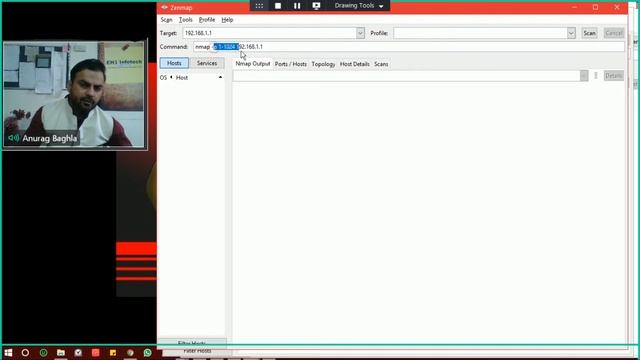
Task: Select the Hosts toggle button
Action: [x=174, y=63]
